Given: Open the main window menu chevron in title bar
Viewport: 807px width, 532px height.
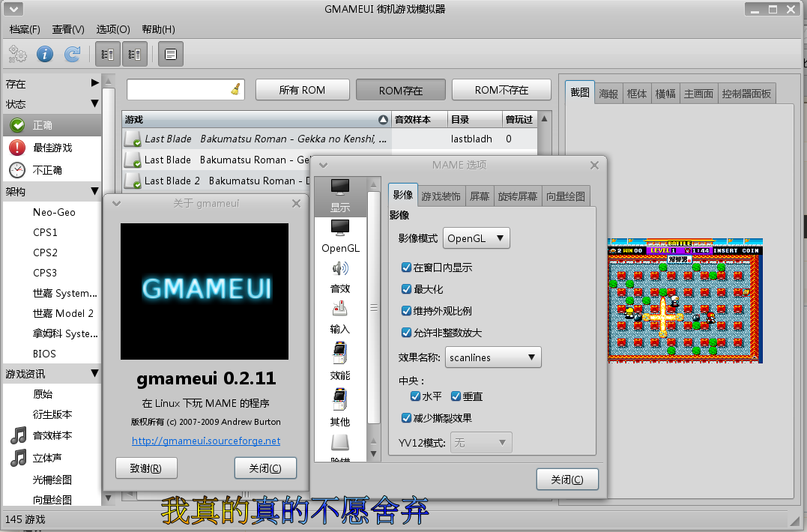Looking at the screenshot, I should [13, 9].
